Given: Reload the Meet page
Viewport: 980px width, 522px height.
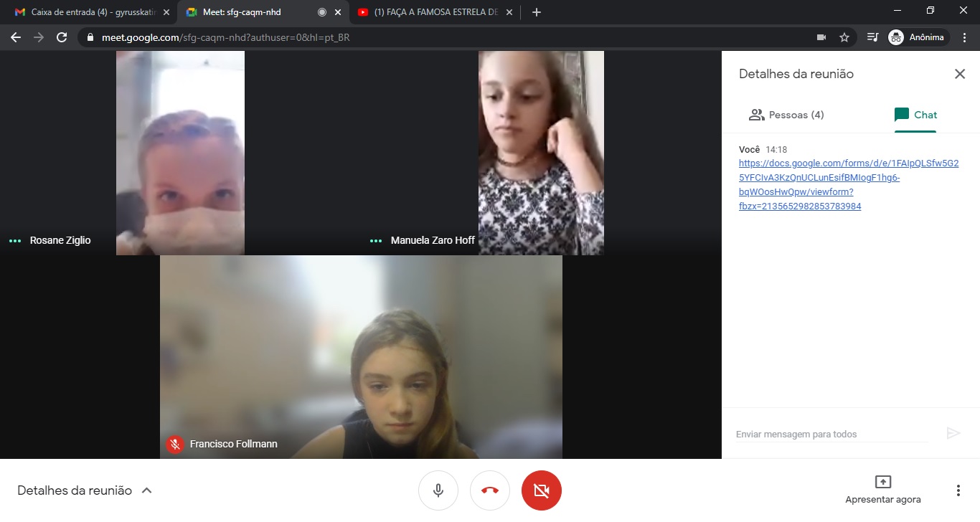Looking at the screenshot, I should [62, 37].
